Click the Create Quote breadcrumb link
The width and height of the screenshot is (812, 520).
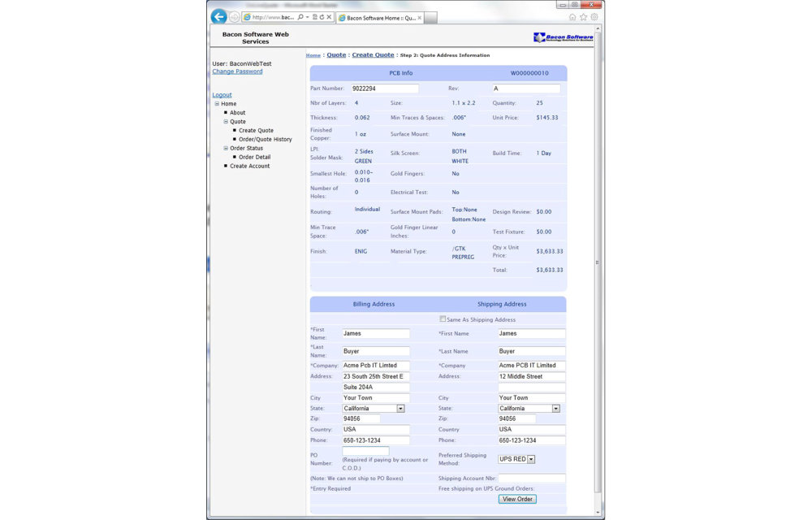point(373,55)
